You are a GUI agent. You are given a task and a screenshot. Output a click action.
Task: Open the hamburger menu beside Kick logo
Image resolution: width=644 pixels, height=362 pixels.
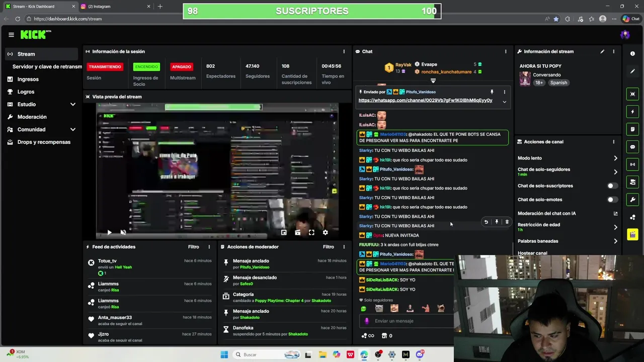tap(11, 35)
